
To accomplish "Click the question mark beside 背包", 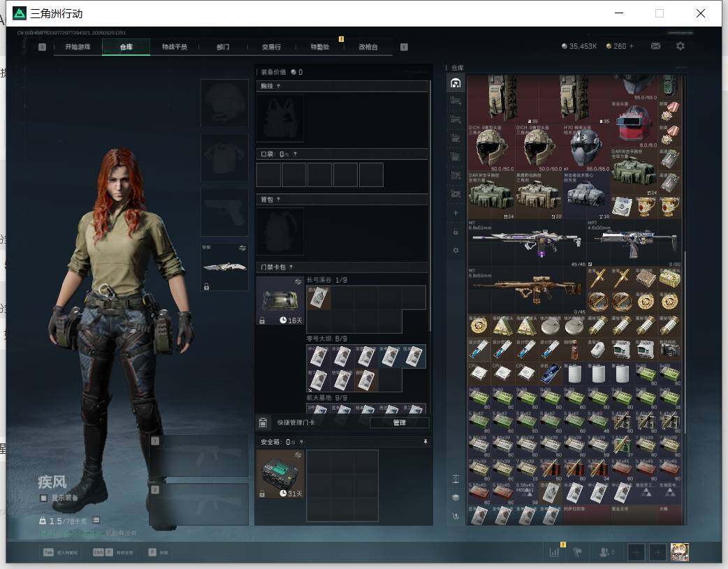I will coord(278,200).
